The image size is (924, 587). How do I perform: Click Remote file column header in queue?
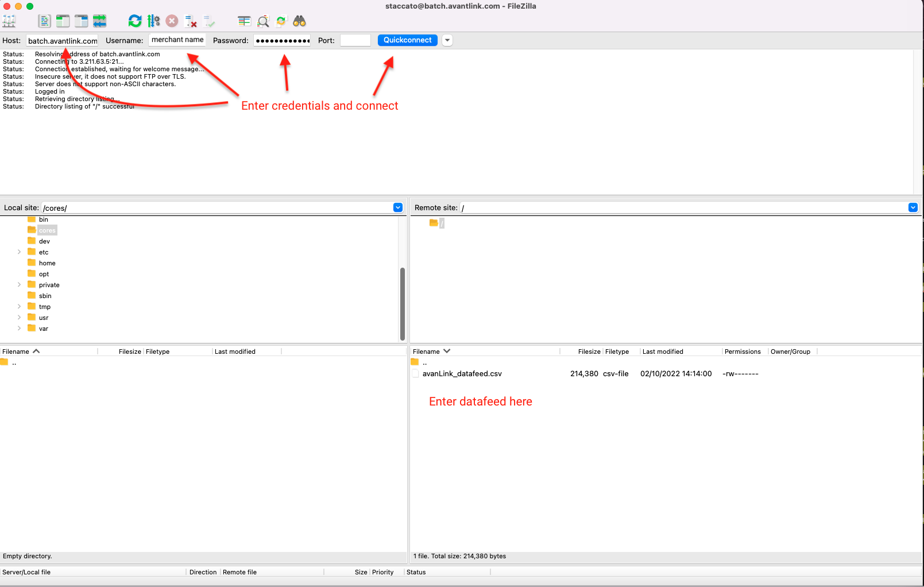(272, 572)
